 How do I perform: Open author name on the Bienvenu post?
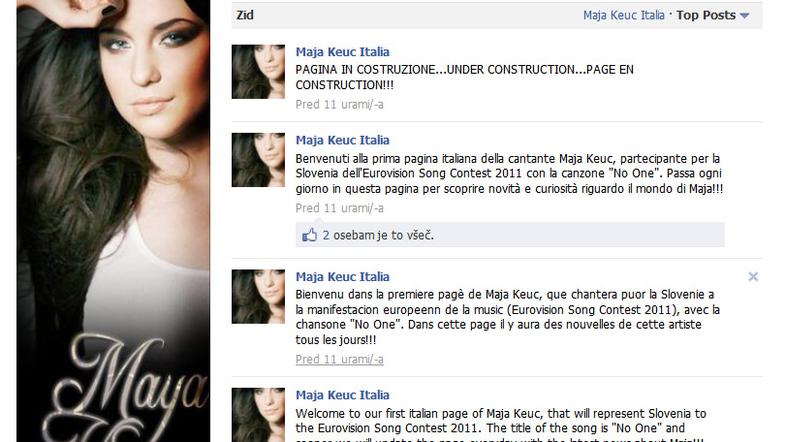(x=342, y=277)
